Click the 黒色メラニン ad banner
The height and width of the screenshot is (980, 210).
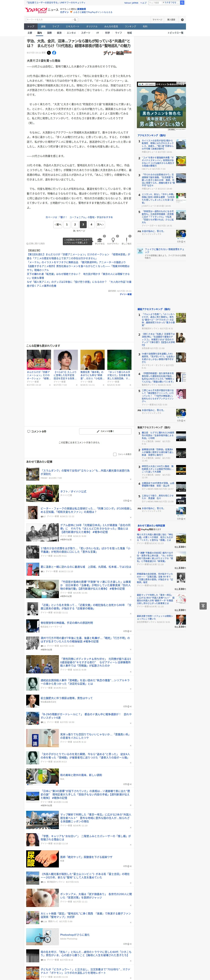pos(161,106)
